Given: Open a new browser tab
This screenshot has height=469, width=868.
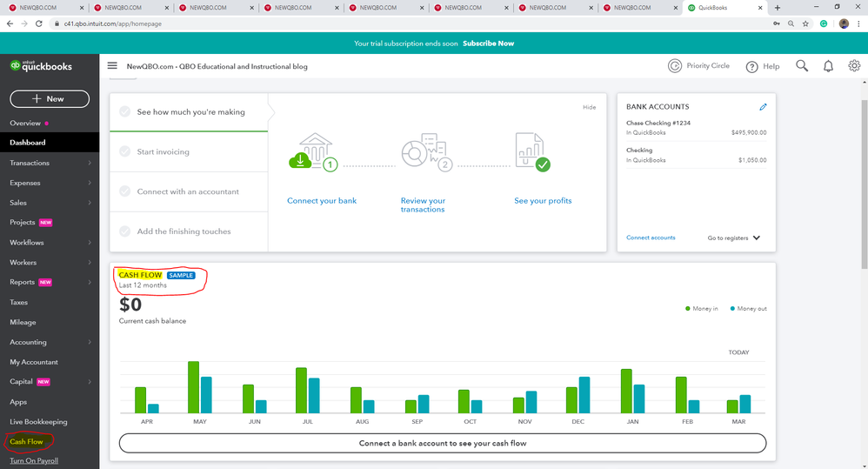Looking at the screenshot, I should (778, 8).
